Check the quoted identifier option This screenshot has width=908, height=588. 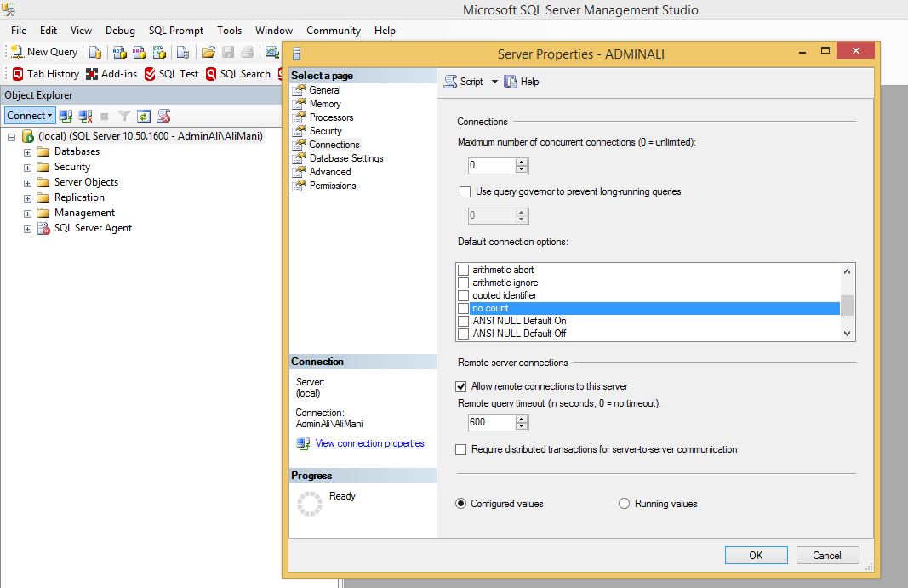(463, 295)
